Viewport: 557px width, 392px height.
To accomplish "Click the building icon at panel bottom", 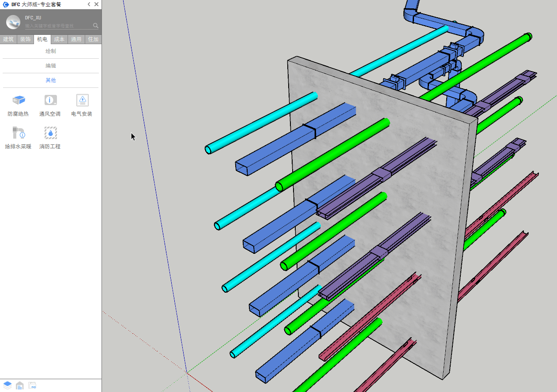I will pyautogui.click(x=20, y=385).
